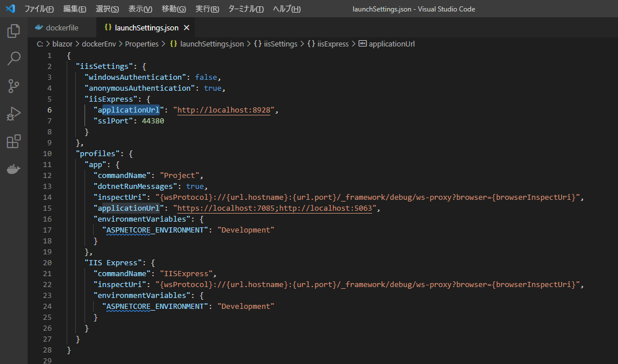Open the 実行(R) menu
The height and width of the screenshot is (364, 618).
[x=208, y=9]
